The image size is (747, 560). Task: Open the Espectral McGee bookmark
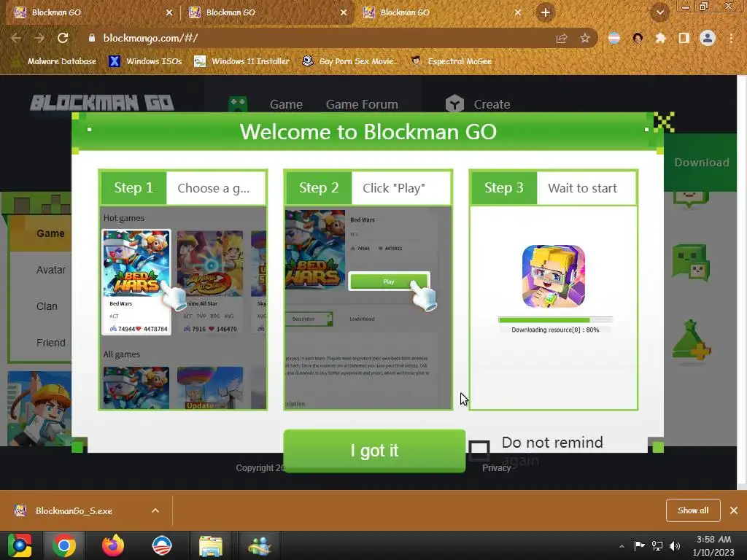point(452,61)
